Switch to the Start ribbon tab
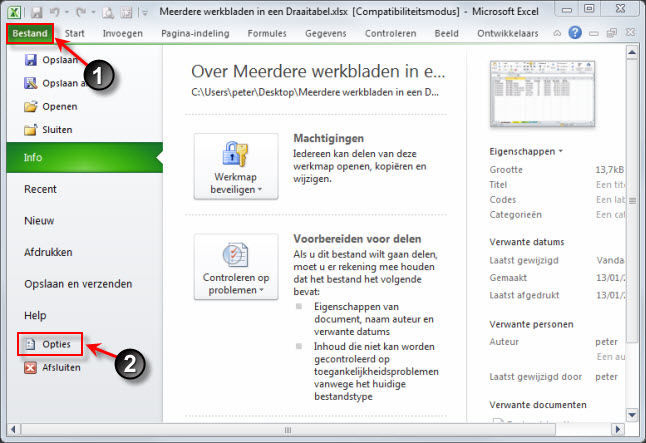The image size is (646, 443). [75, 33]
